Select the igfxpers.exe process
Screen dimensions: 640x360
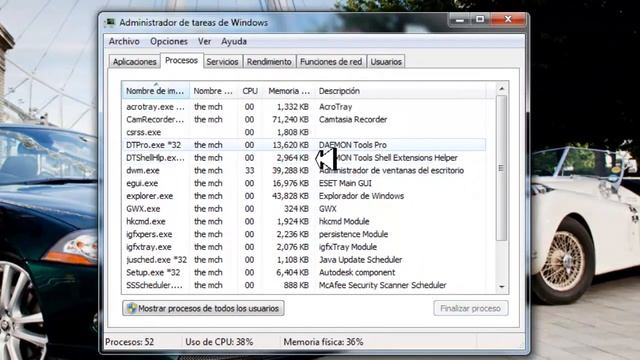point(304,234)
